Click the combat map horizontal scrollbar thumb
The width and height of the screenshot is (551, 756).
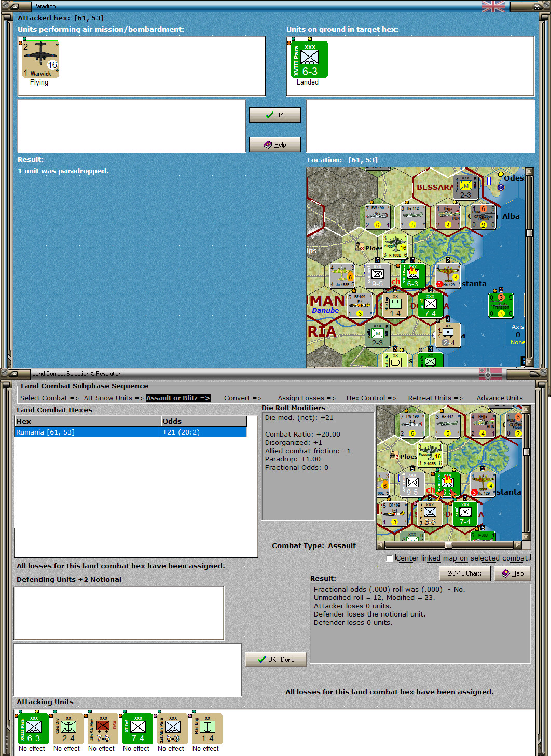click(x=448, y=545)
